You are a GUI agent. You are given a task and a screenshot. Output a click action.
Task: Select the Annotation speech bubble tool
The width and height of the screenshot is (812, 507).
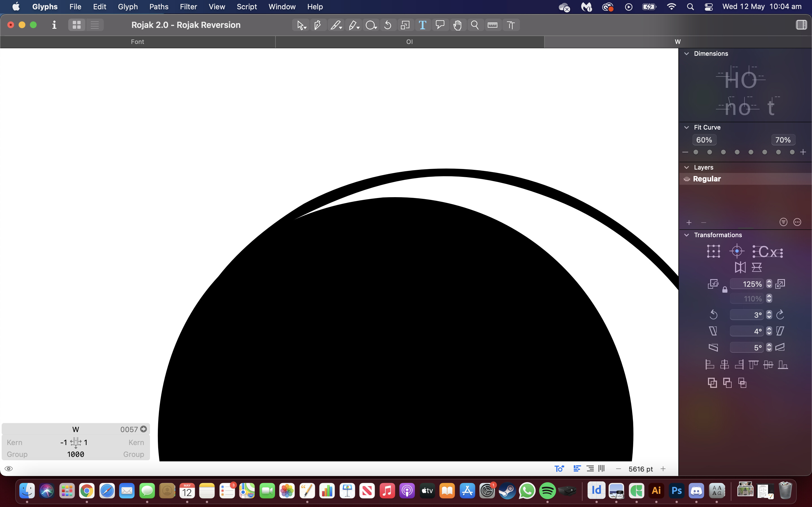click(x=440, y=25)
